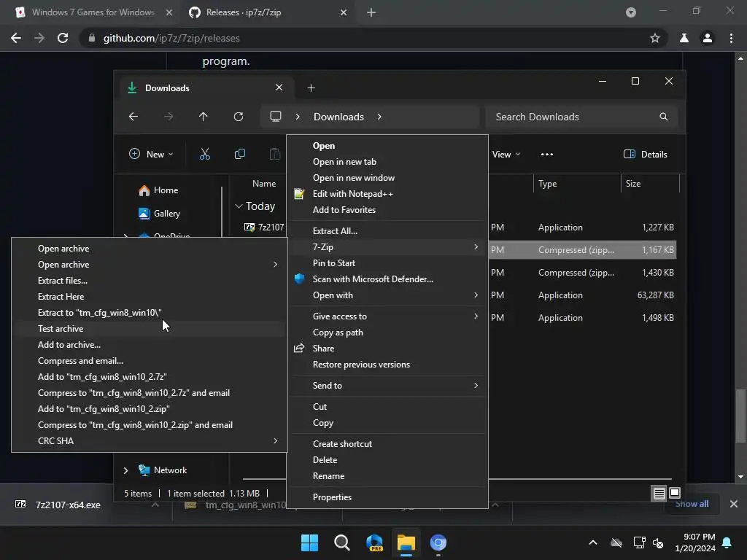Expand the 7-Zip submenu arrow
Viewport: 747px width, 560px height.
pos(476,246)
